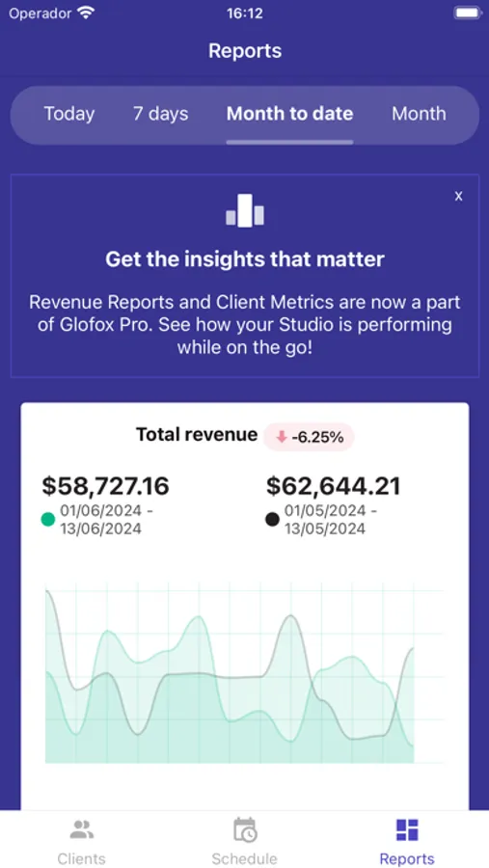This screenshot has width=489, height=868.
Task: Open the Schedule calendar icon
Action: click(x=244, y=829)
